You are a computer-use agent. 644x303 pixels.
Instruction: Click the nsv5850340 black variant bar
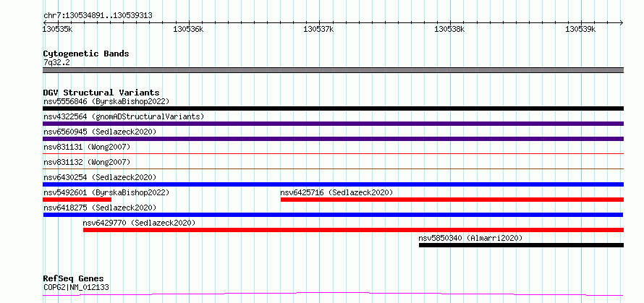[521, 245]
